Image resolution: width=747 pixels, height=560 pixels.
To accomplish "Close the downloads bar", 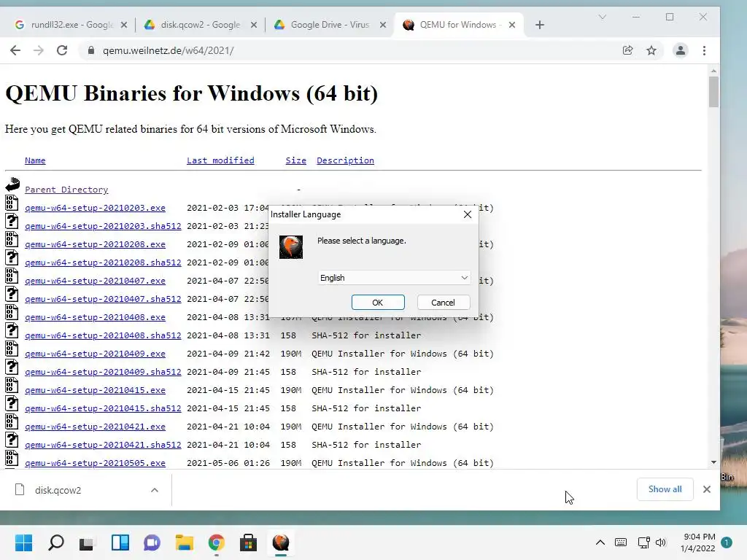I will pyautogui.click(x=707, y=489).
